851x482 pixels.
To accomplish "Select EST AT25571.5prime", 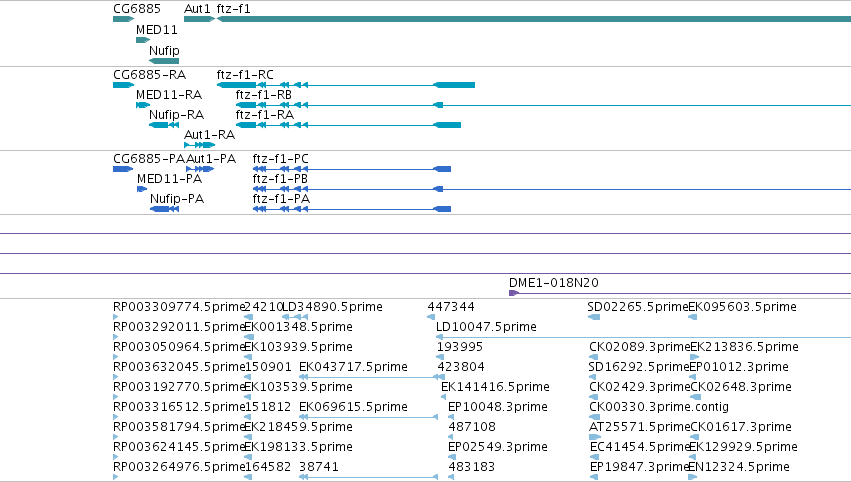I will pyautogui.click(x=639, y=427).
